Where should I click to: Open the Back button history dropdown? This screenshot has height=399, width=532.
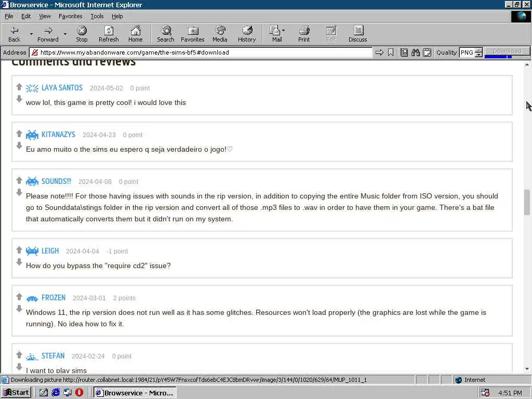31,34
